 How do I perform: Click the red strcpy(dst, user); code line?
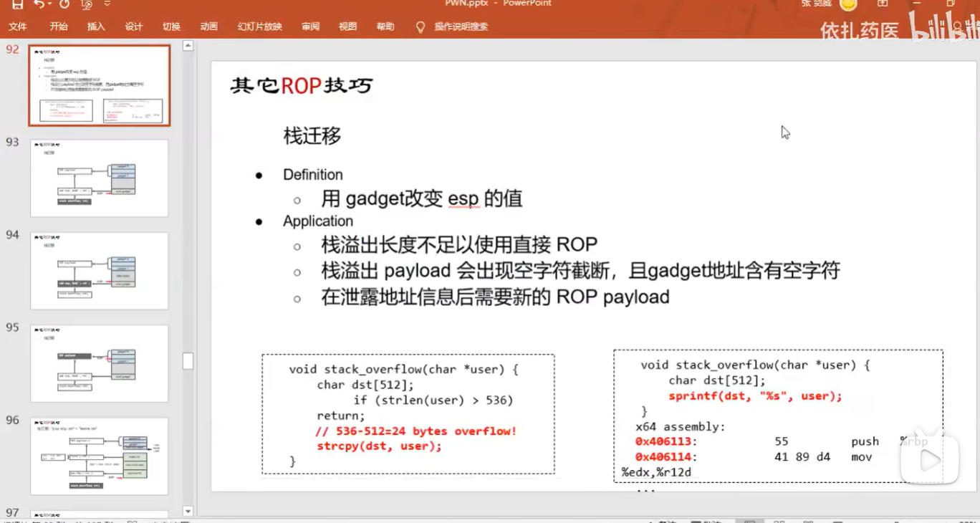[x=380, y=446]
